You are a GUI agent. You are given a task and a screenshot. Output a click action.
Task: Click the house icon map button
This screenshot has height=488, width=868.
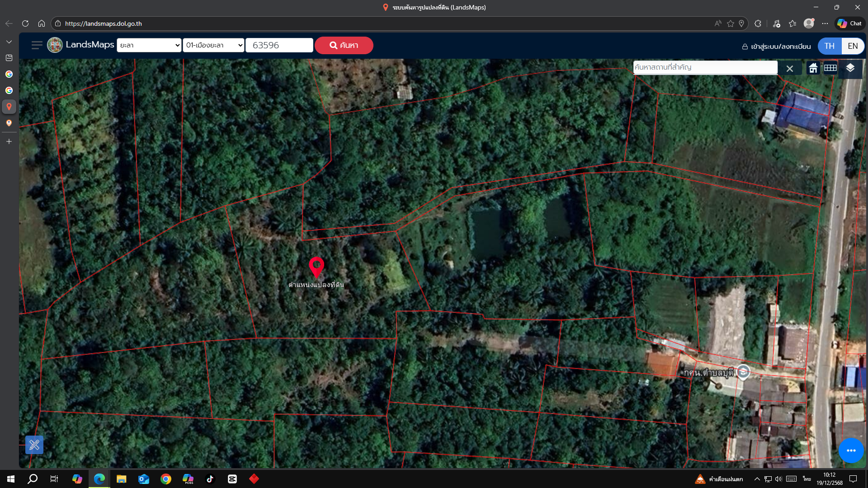pos(813,68)
